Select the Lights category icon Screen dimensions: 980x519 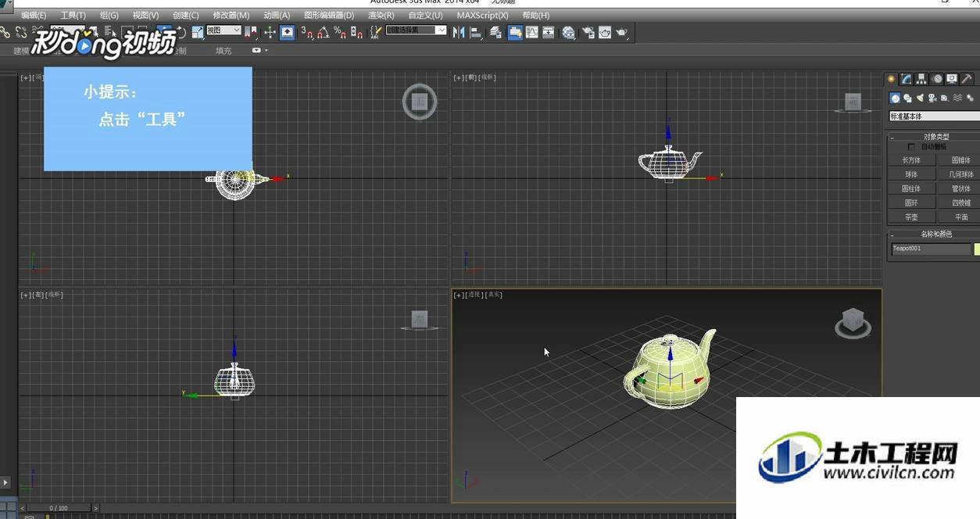920,98
